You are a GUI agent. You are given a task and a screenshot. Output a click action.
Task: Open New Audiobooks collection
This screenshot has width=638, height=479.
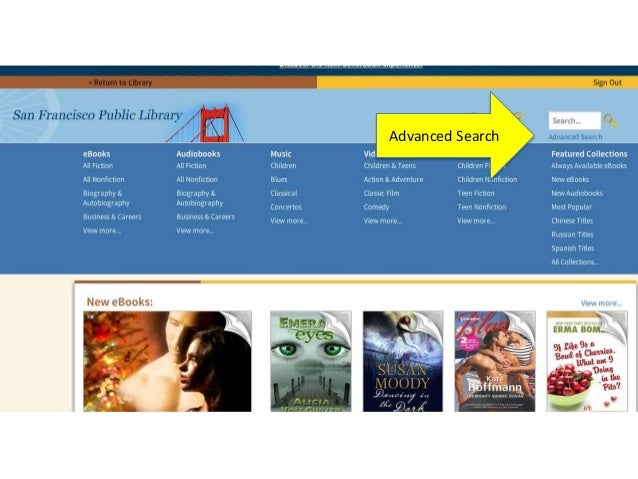click(577, 193)
